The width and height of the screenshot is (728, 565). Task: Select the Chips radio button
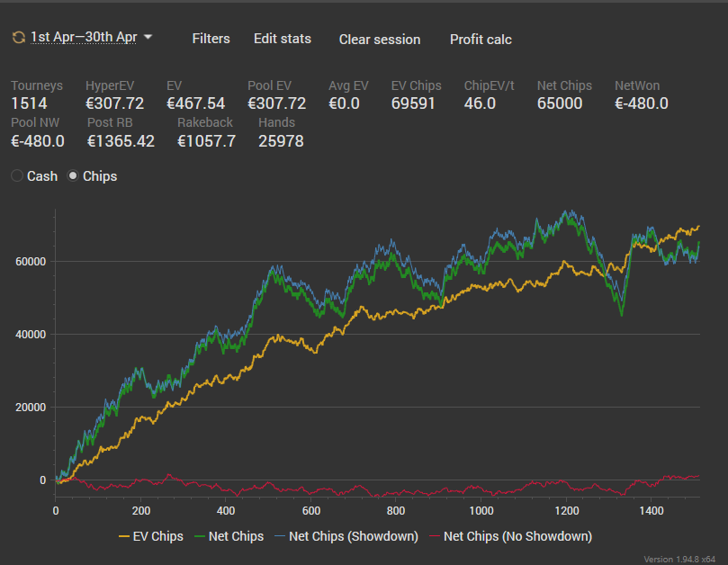pos(73,176)
